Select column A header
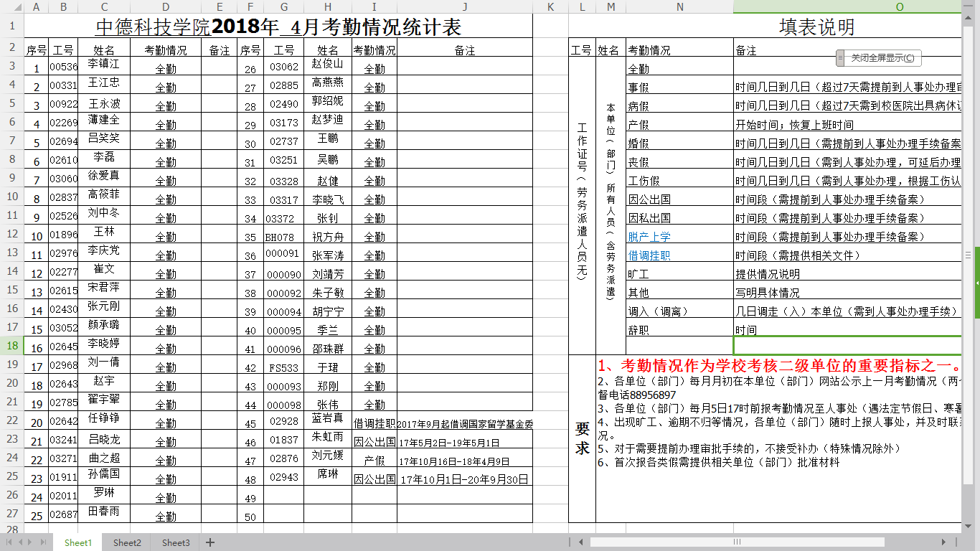The width and height of the screenshot is (980, 551). (36, 6)
